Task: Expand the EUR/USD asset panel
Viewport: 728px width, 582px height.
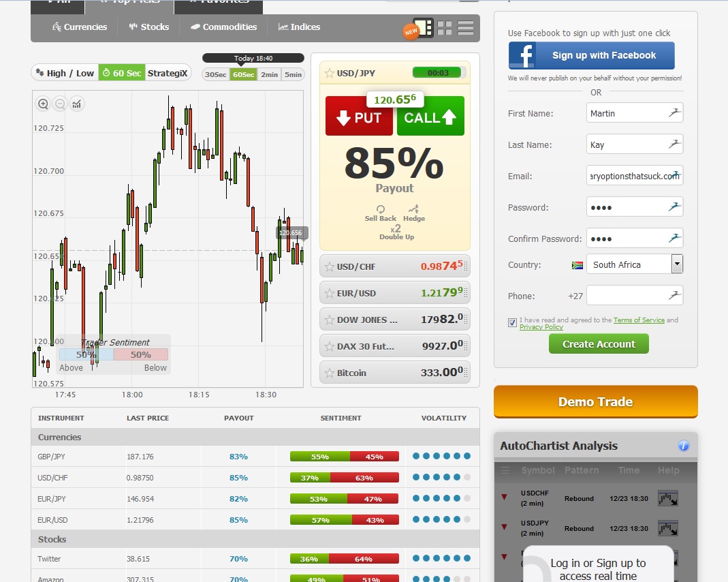Action: point(394,293)
